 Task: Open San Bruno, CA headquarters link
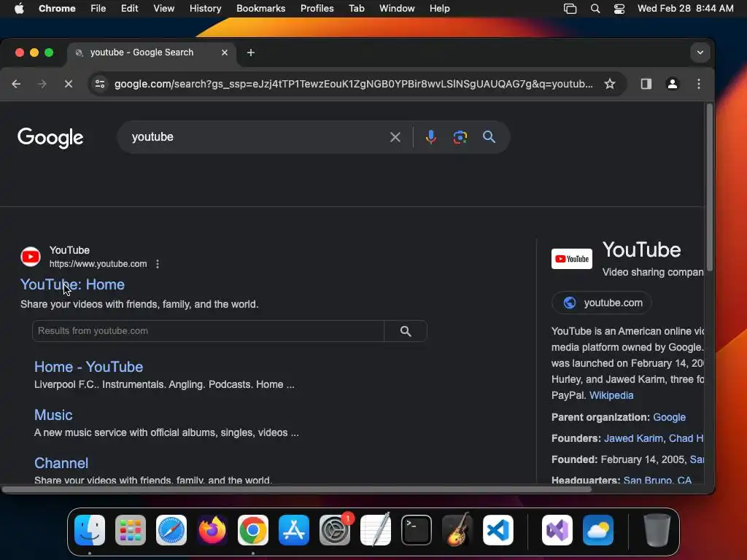tap(657, 480)
